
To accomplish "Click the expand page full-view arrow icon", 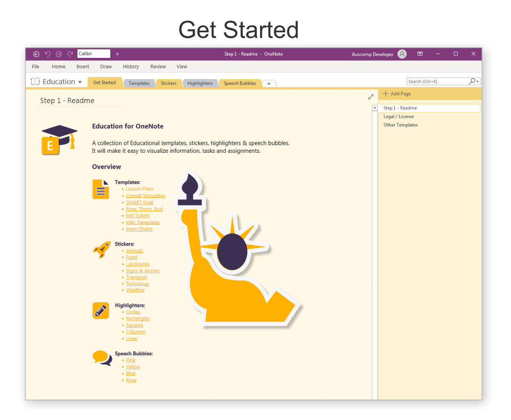I will point(370,97).
